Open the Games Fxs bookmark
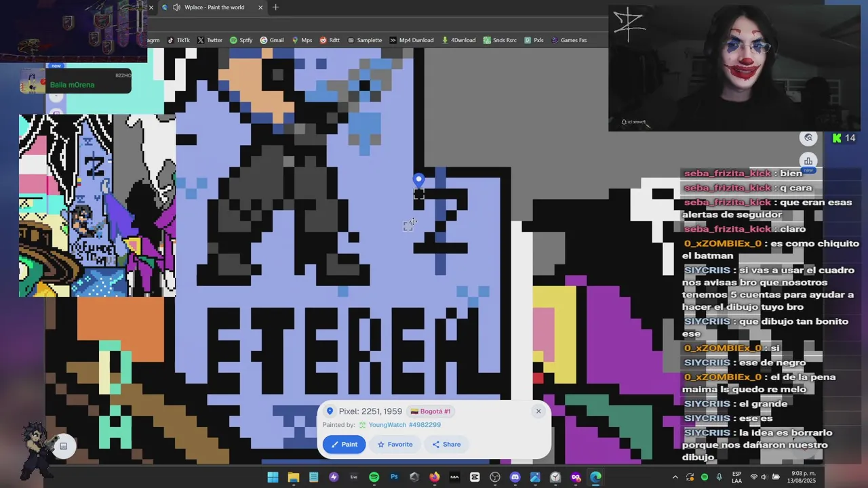 tap(568, 40)
